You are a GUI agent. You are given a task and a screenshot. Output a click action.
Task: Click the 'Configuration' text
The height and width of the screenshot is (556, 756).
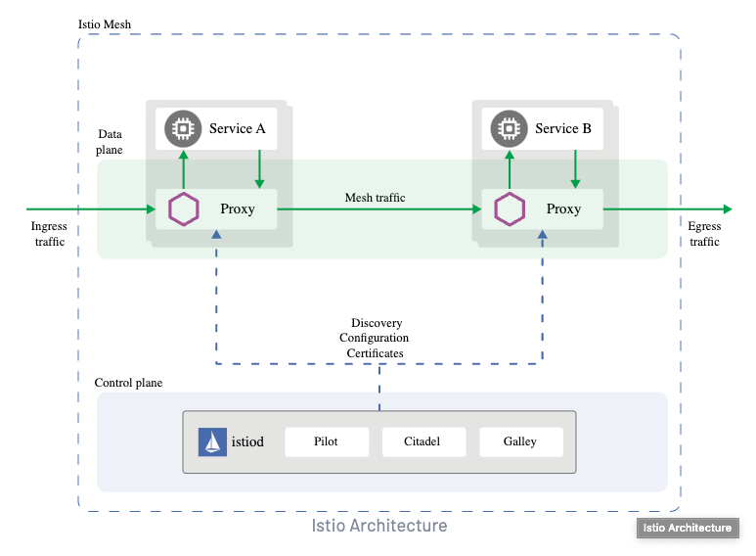tap(375, 338)
